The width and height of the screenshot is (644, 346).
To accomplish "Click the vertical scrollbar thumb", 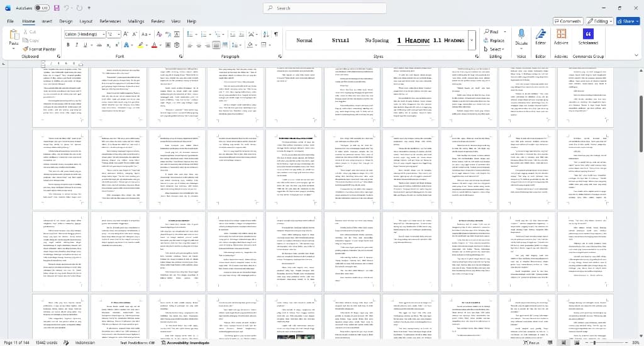I will pyautogui.click(x=641, y=123).
